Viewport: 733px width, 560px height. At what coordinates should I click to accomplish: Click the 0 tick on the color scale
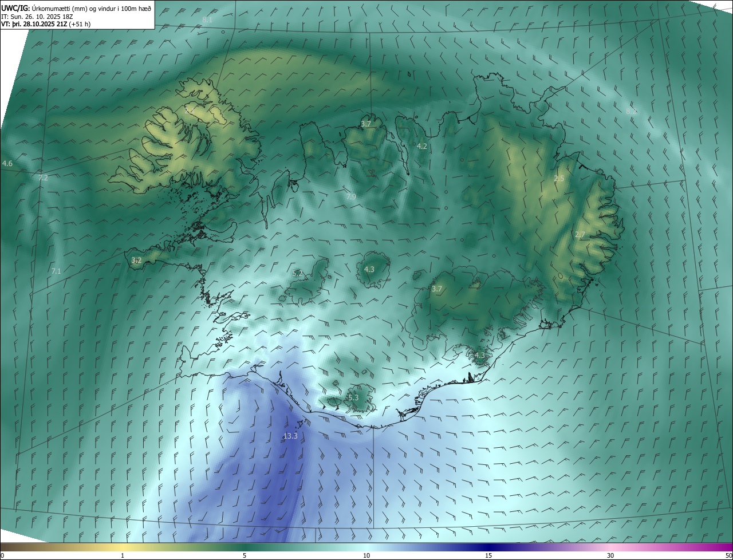pyautogui.click(x=2, y=555)
